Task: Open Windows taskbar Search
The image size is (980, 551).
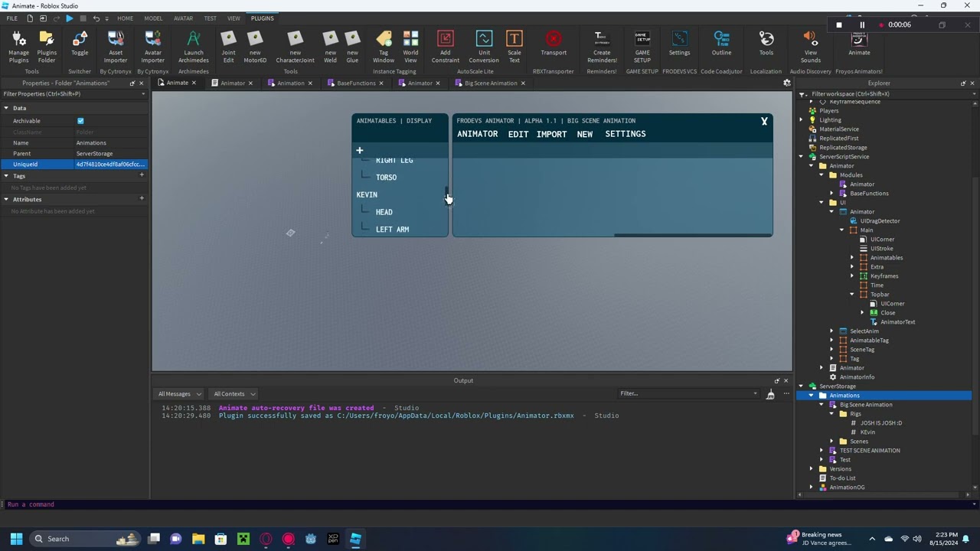Action: [x=84, y=539]
